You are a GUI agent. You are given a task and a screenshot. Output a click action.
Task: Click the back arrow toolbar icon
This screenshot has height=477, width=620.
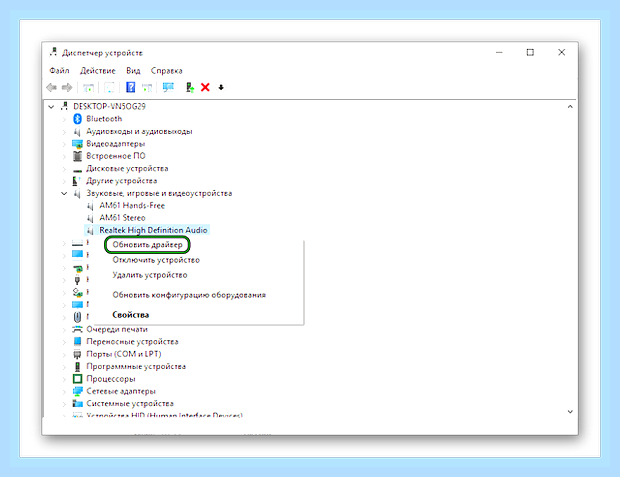[x=51, y=87]
